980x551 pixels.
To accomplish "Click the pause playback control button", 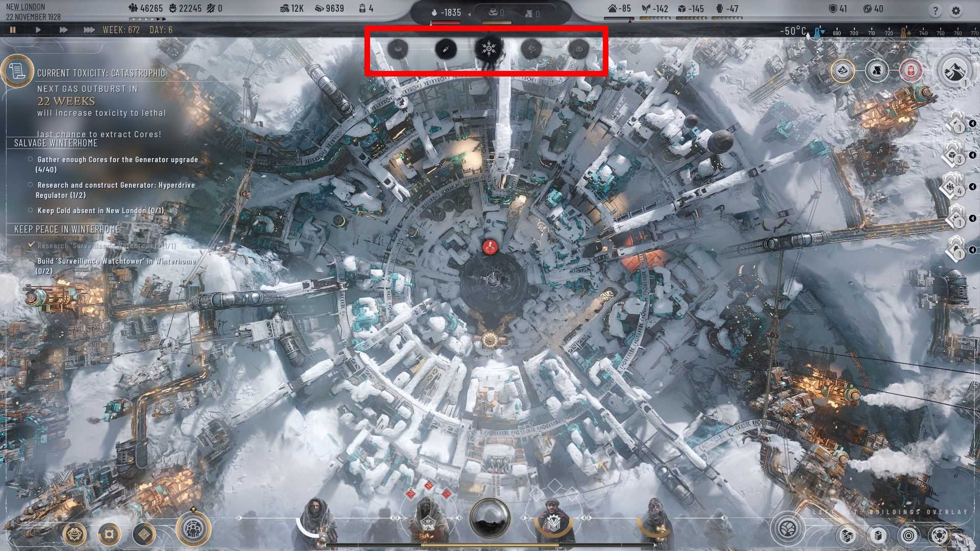I will pos(13,30).
